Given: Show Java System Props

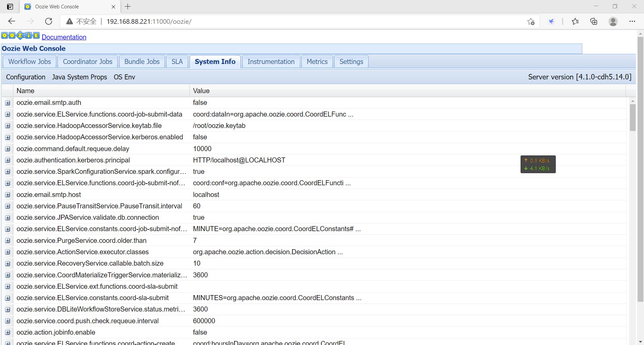Looking at the screenshot, I should pos(79,77).
